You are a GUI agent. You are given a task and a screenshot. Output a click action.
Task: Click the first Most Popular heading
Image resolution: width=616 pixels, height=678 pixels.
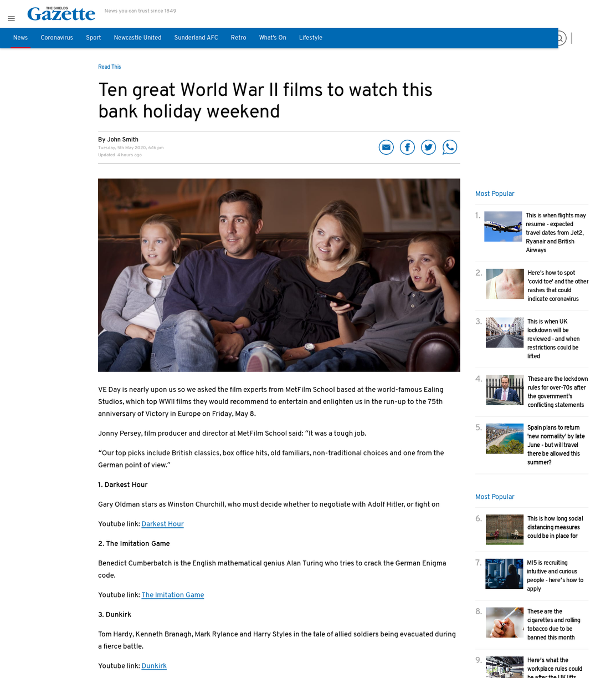[495, 194]
